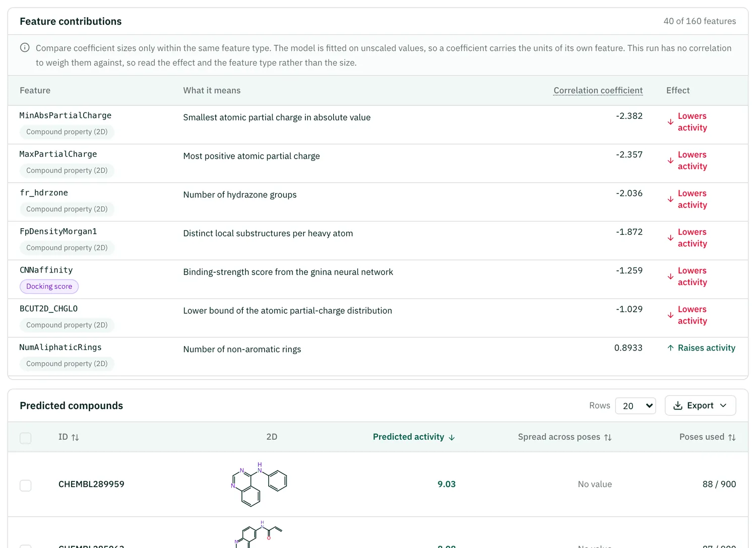Click the CNNaffinity feature name
Viewport: 756px width, 548px height.
click(46, 270)
